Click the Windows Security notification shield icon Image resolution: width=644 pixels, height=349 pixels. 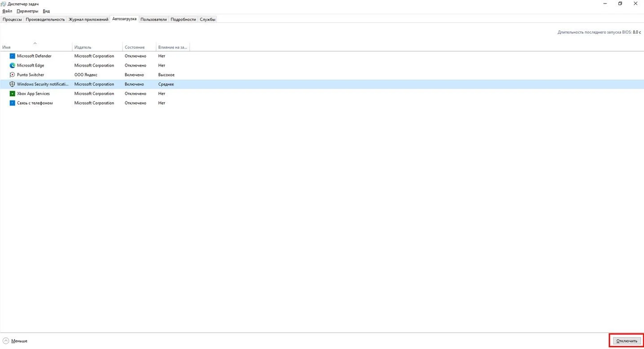coord(12,84)
